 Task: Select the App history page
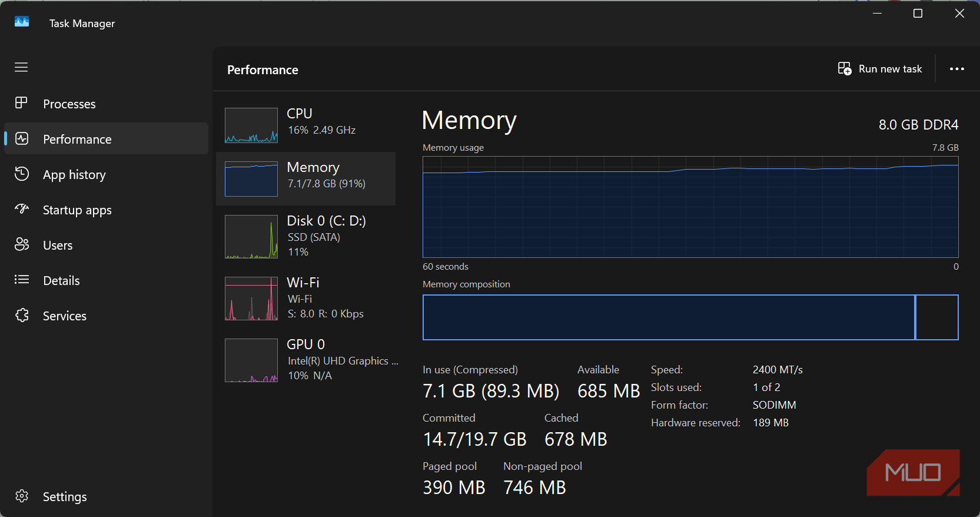106,174
